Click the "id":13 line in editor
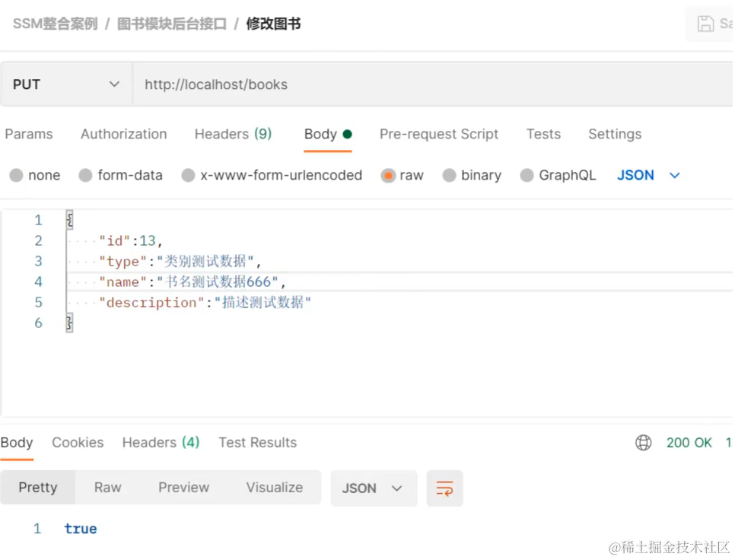735x560 pixels. [x=131, y=241]
